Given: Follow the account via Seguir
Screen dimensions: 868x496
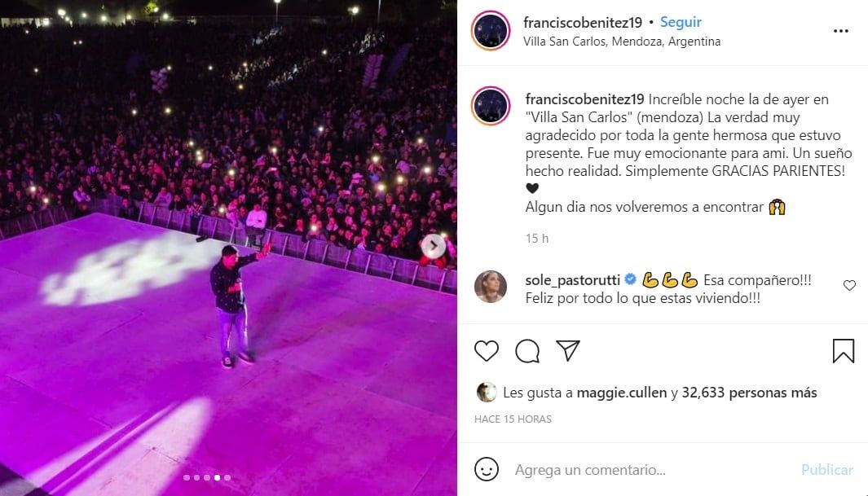Looking at the screenshot, I should [681, 22].
